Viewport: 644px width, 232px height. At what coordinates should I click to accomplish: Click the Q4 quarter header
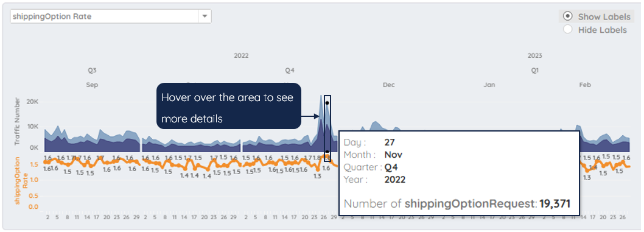tap(290, 71)
